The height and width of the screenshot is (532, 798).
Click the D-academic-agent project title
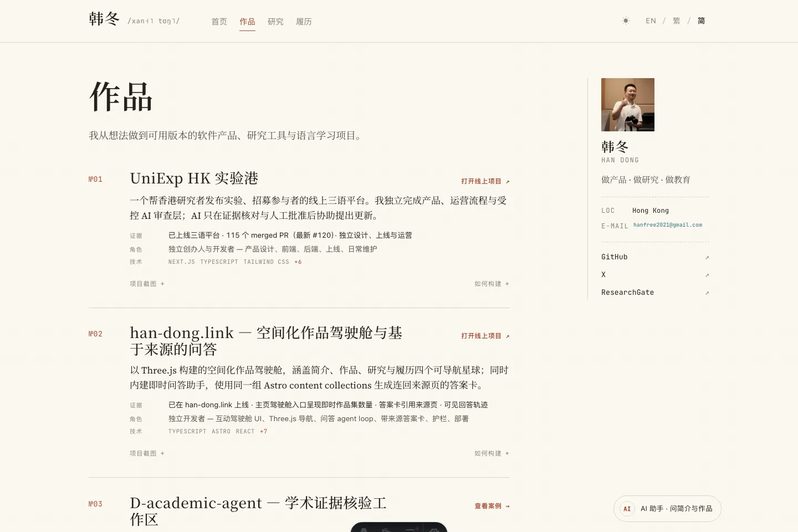click(x=258, y=511)
